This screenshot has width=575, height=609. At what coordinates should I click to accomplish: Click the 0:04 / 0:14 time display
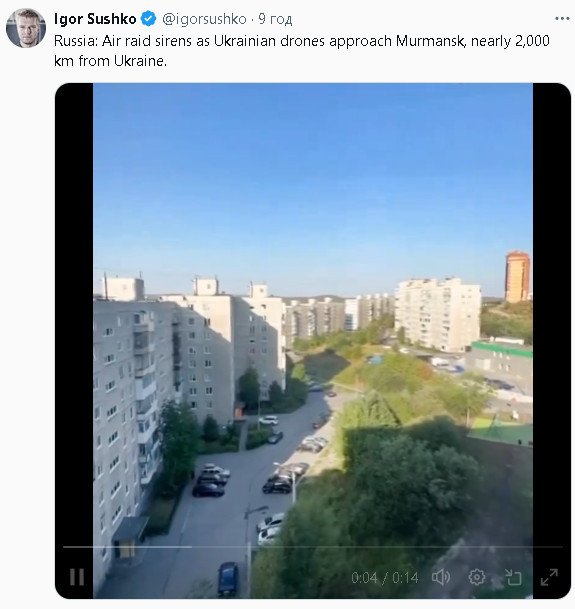click(385, 578)
